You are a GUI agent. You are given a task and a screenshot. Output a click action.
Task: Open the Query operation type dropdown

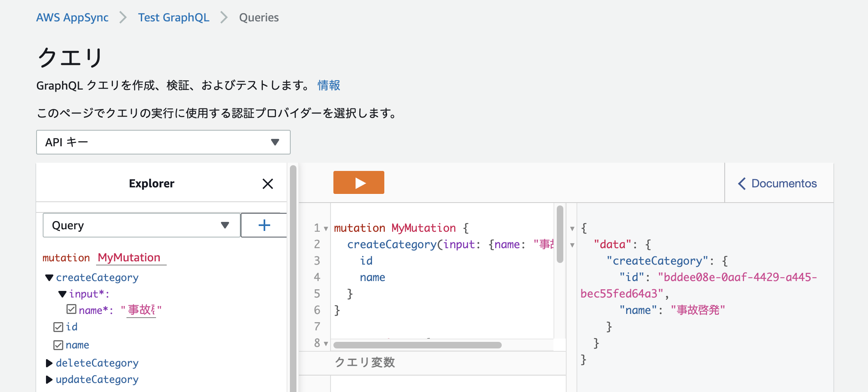tap(141, 225)
